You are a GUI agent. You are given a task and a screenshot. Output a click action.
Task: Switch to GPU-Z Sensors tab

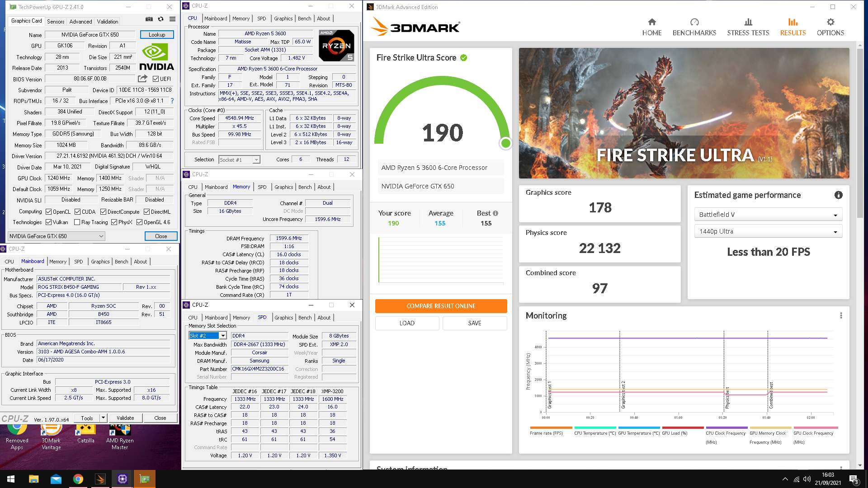click(56, 21)
